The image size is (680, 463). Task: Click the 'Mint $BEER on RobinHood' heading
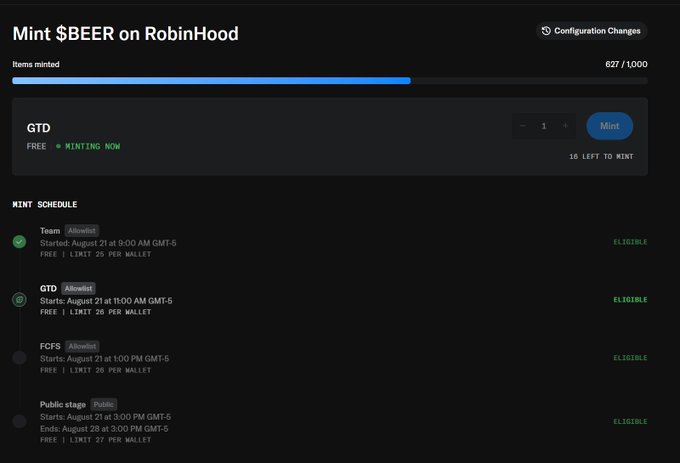(125, 34)
